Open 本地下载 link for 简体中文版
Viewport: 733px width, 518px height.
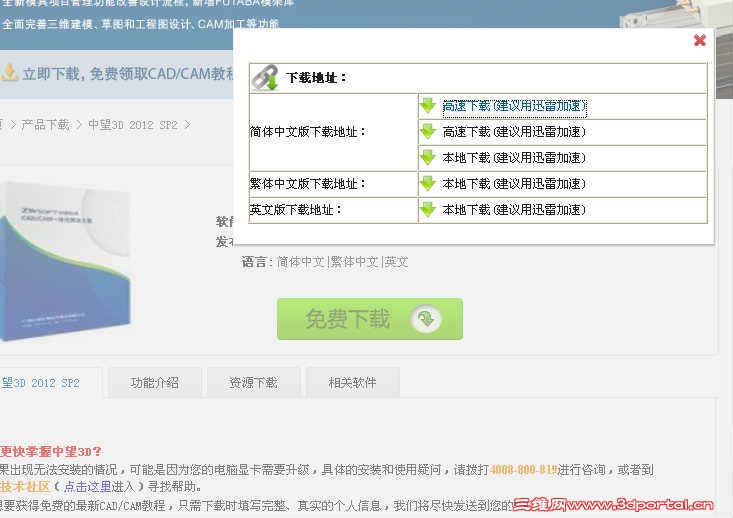(514, 158)
